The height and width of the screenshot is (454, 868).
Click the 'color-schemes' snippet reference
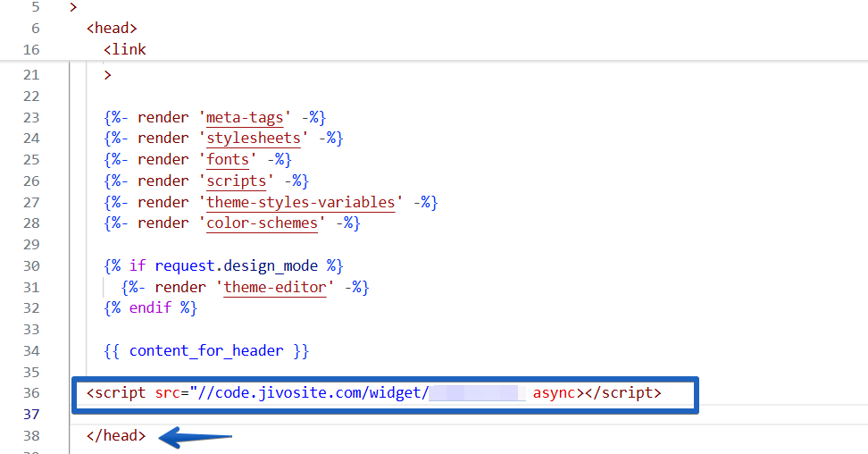[263, 223]
